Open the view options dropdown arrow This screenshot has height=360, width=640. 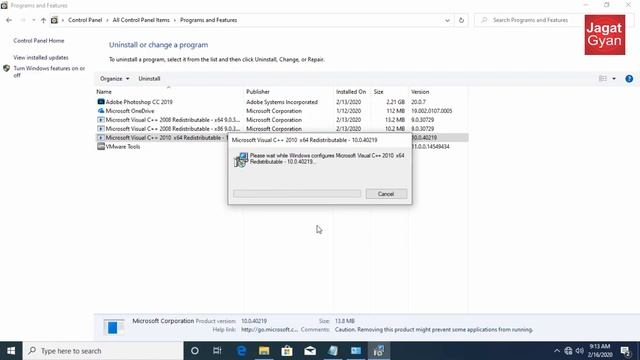coord(614,79)
